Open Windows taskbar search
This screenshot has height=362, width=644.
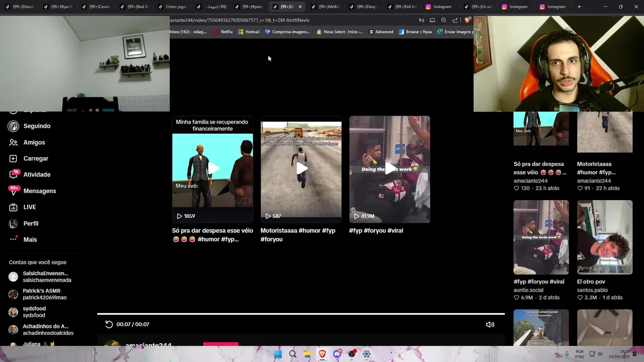tap(292, 354)
